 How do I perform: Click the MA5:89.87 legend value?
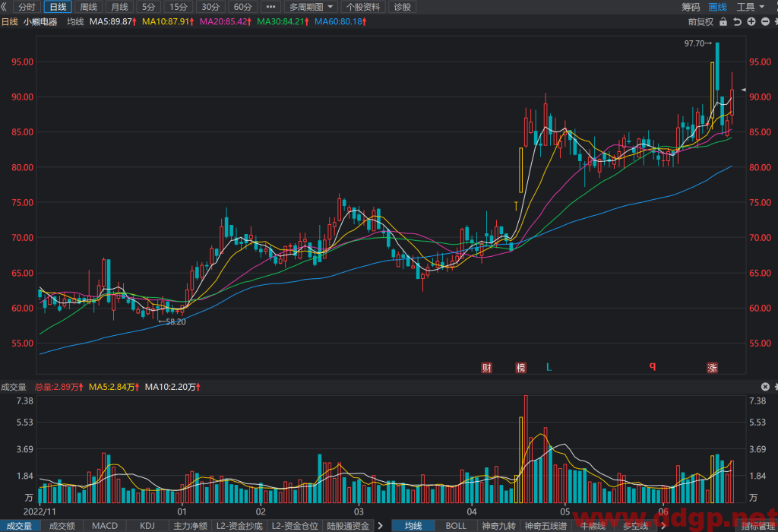click(x=112, y=22)
